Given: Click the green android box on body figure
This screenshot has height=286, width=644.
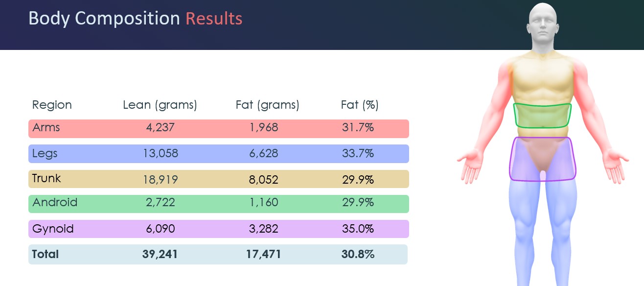Looking at the screenshot, I should point(542,116).
